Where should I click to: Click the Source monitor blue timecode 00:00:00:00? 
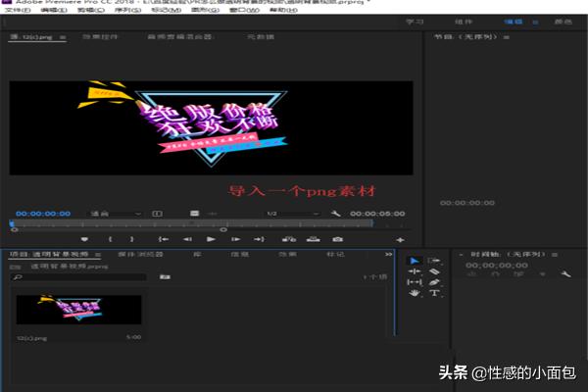pos(43,214)
